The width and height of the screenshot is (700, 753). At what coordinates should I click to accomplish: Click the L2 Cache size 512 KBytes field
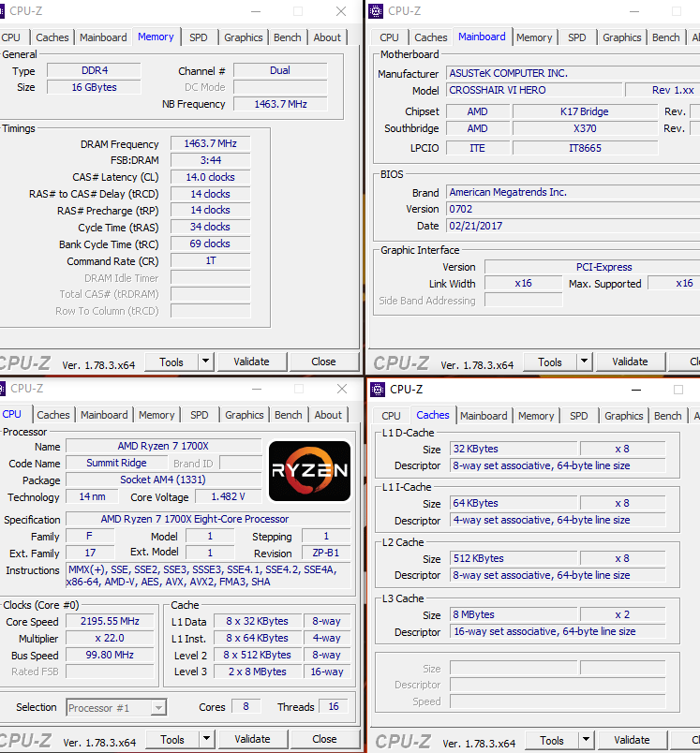coord(514,558)
